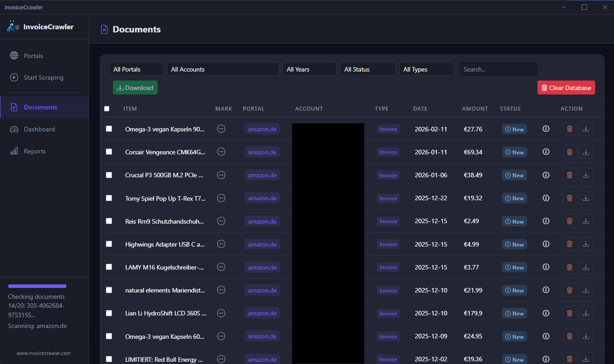Show info for Crucial P3 500GB row
614x364 pixels.
(x=546, y=175)
